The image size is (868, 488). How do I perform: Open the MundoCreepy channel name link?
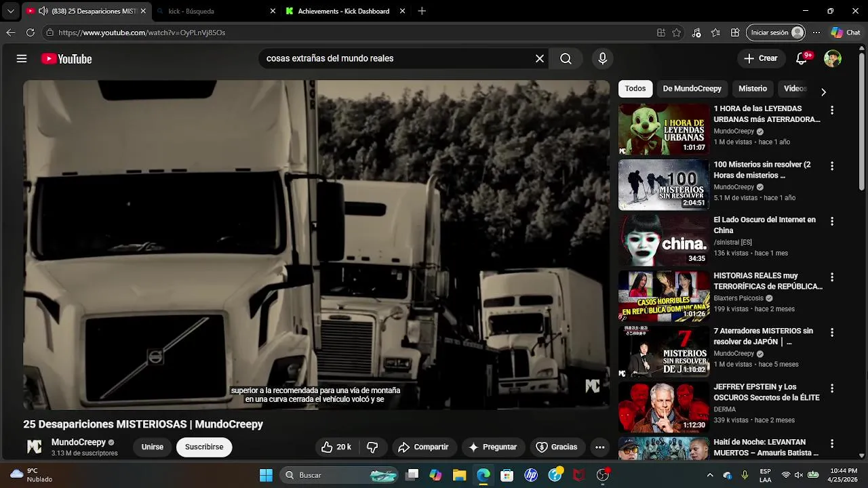click(79, 443)
